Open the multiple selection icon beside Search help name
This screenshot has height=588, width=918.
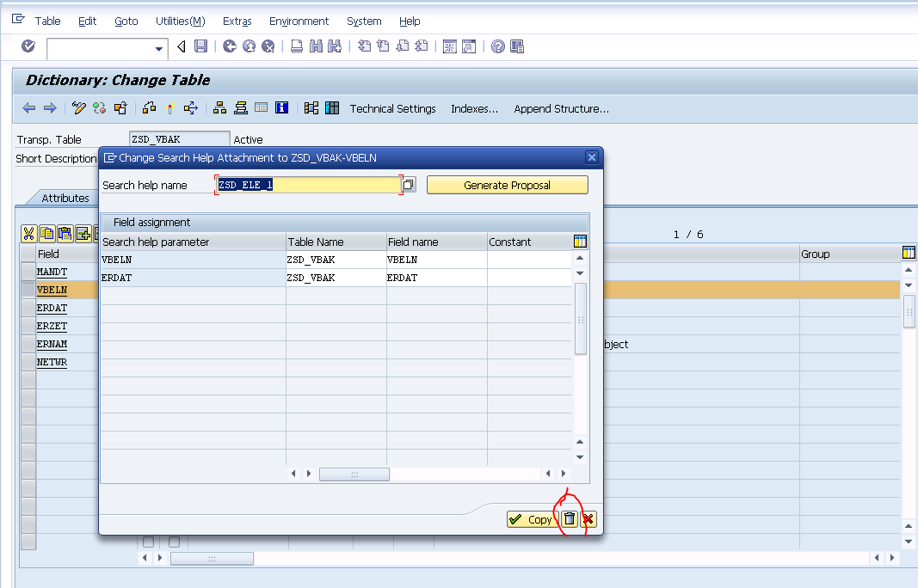(408, 183)
